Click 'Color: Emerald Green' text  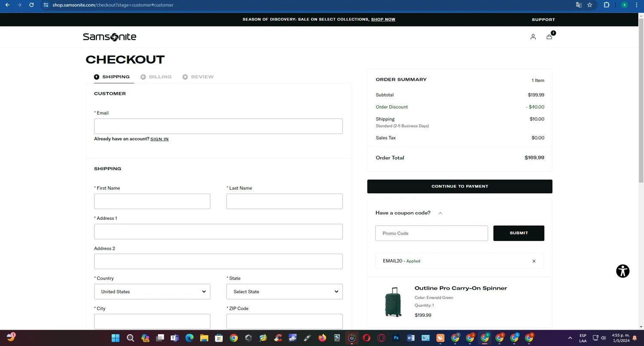(434, 297)
